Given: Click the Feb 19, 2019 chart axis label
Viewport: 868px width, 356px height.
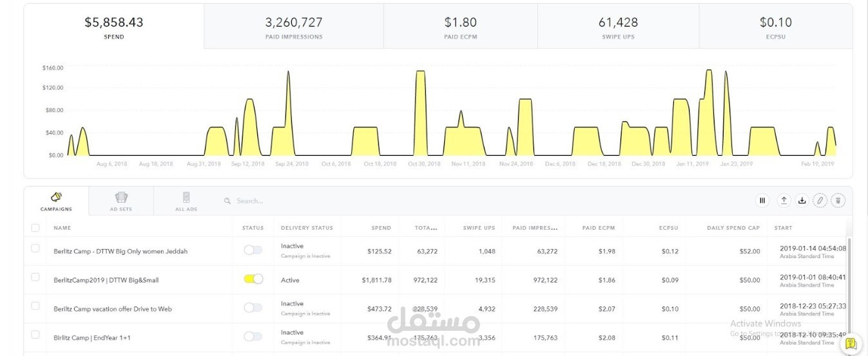Looking at the screenshot, I should (818, 164).
